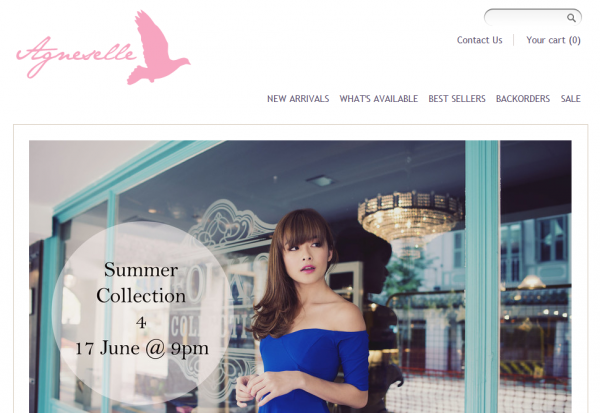The height and width of the screenshot is (413, 600).
Task: Click the Agneselle script logo text
Action: (76, 57)
